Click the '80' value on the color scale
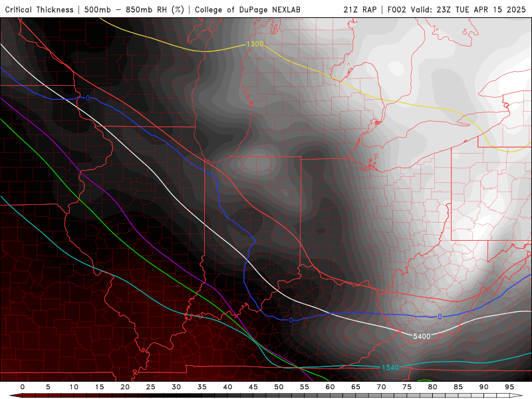The height and width of the screenshot is (399, 532). pyautogui.click(x=433, y=387)
